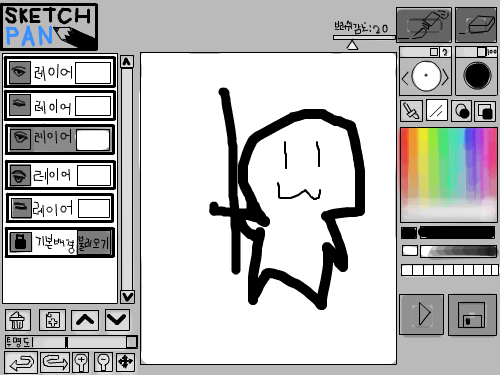Viewport: 500px width, 375px height.
Task: Click the brush size slider showing 2
Action: pyautogui.click(x=425, y=52)
